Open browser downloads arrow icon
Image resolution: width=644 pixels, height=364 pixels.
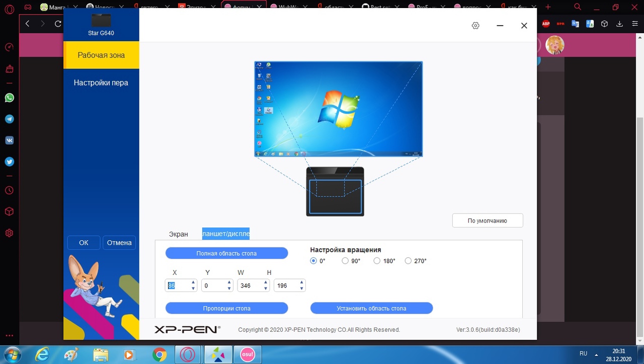click(x=619, y=24)
